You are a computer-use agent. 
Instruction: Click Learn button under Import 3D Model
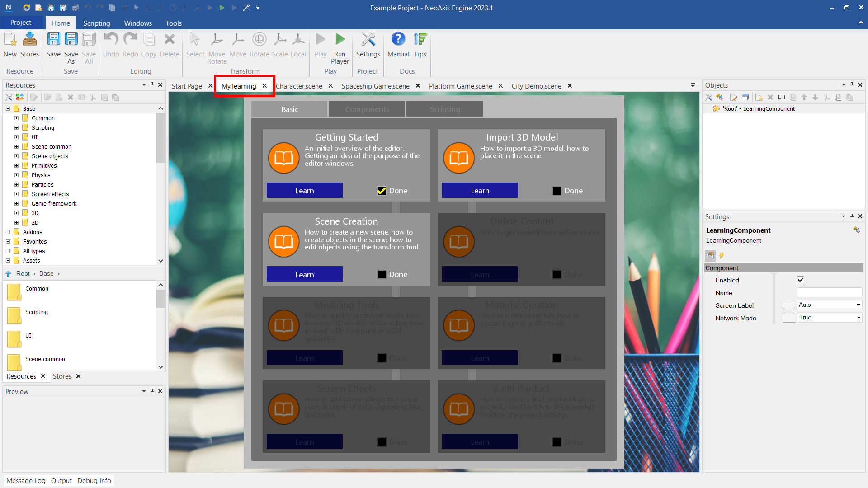[479, 191]
